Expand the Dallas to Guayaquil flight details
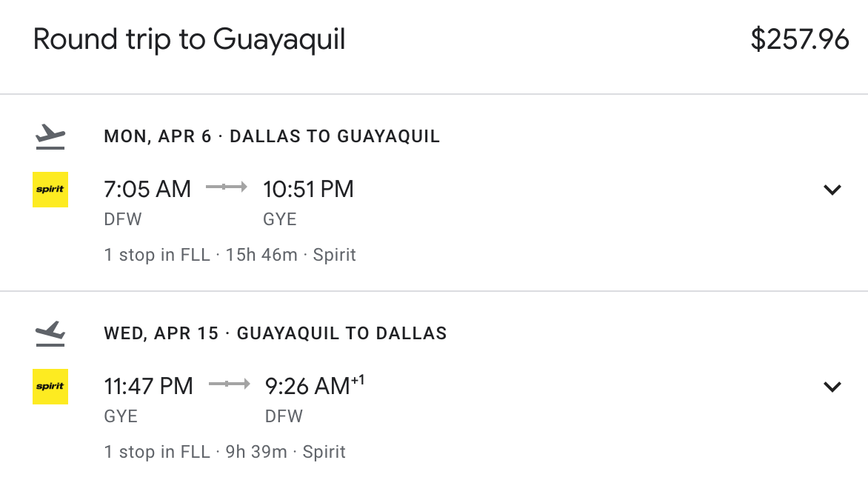 point(832,190)
